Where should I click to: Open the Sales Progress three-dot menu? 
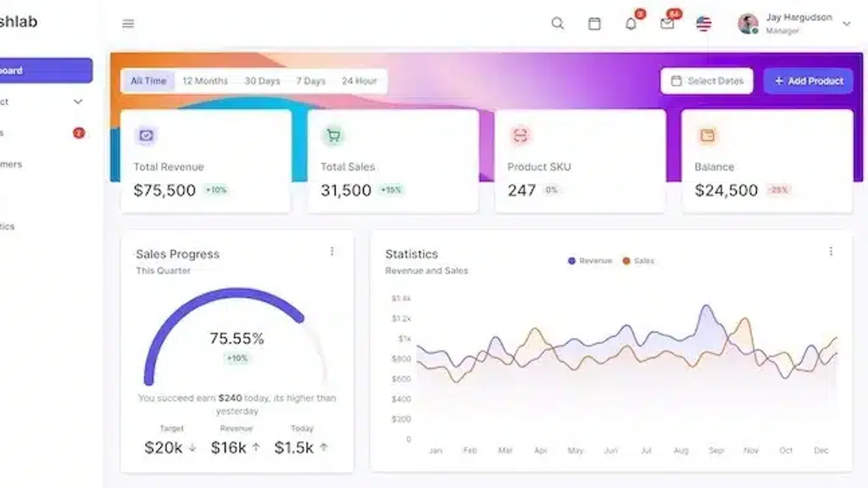(x=332, y=252)
